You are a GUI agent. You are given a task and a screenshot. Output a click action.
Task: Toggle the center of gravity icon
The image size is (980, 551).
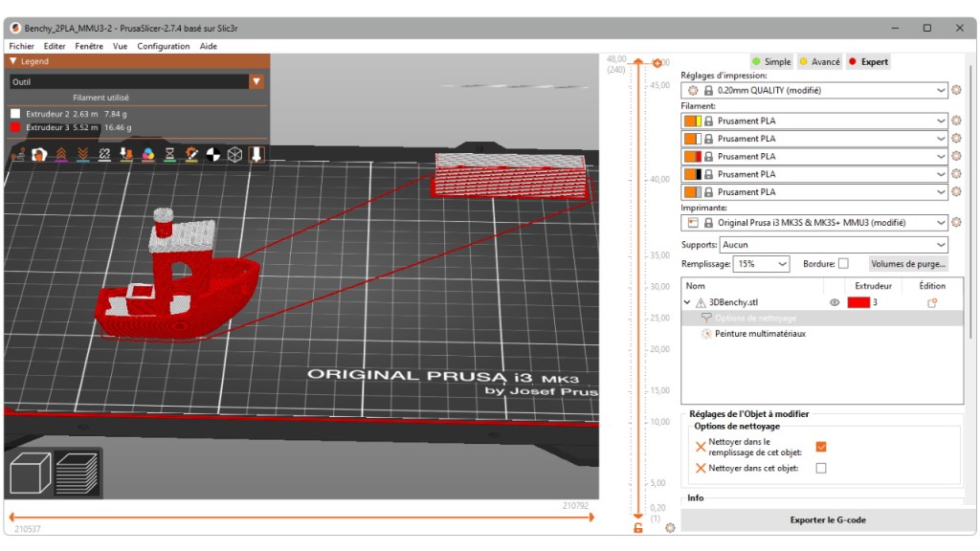213,154
